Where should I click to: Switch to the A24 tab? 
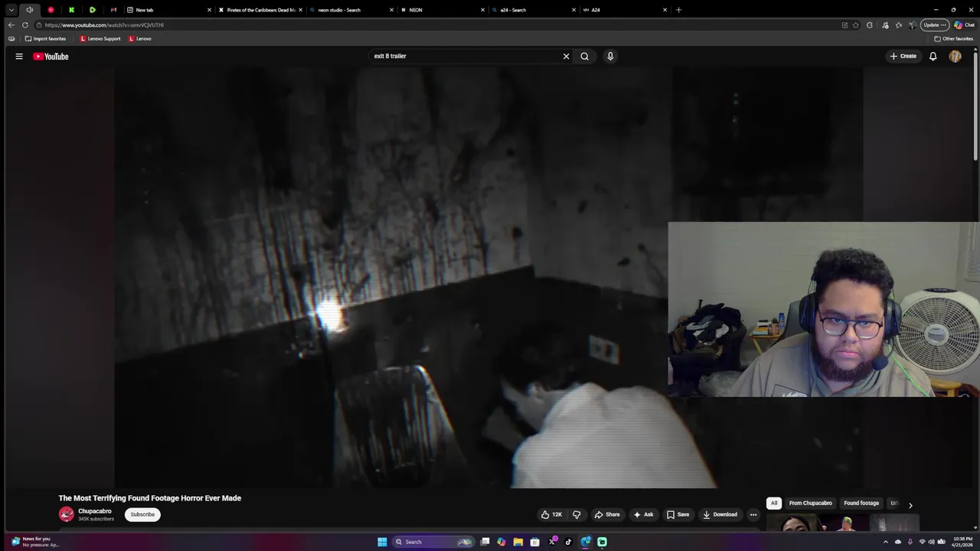coord(626,10)
